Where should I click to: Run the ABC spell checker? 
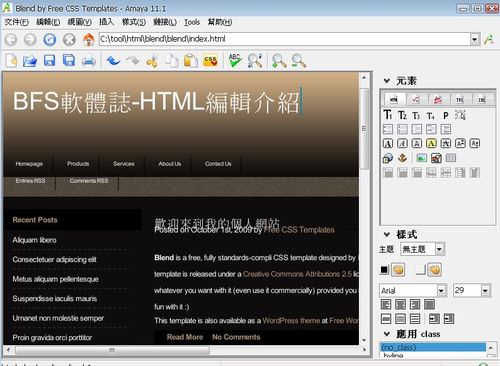point(235,61)
